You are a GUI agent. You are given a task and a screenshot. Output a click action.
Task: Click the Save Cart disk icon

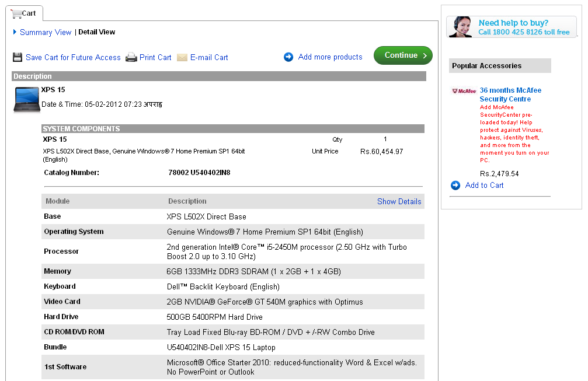[x=18, y=57]
